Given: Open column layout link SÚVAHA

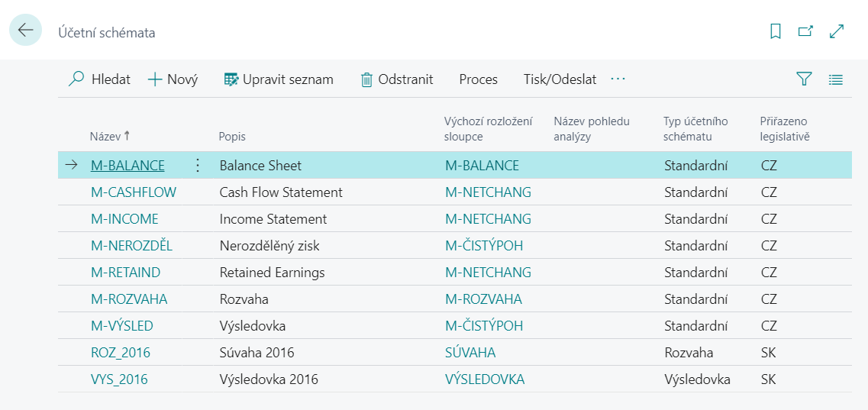Looking at the screenshot, I should click(x=470, y=353).
